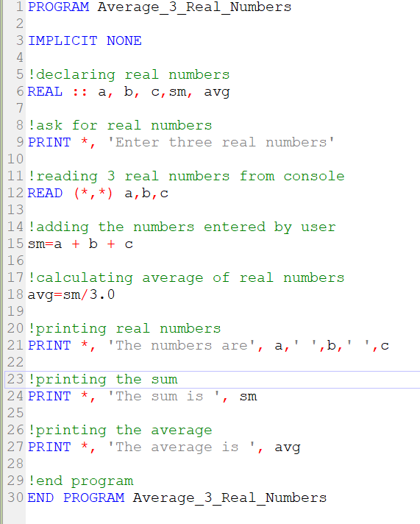
Task: Click the '(*,*)' format specifier on line 12
Action: click(x=93, y=194)
